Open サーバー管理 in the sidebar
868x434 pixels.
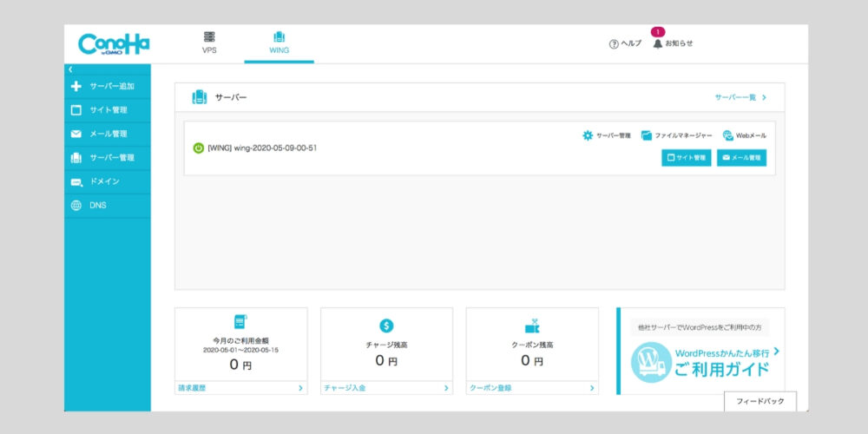pyautogui.click(x=108, y=158)
